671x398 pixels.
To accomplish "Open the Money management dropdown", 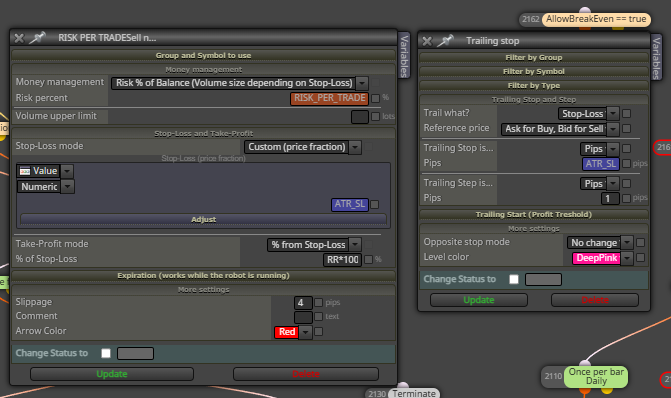I will pos(240,83).
